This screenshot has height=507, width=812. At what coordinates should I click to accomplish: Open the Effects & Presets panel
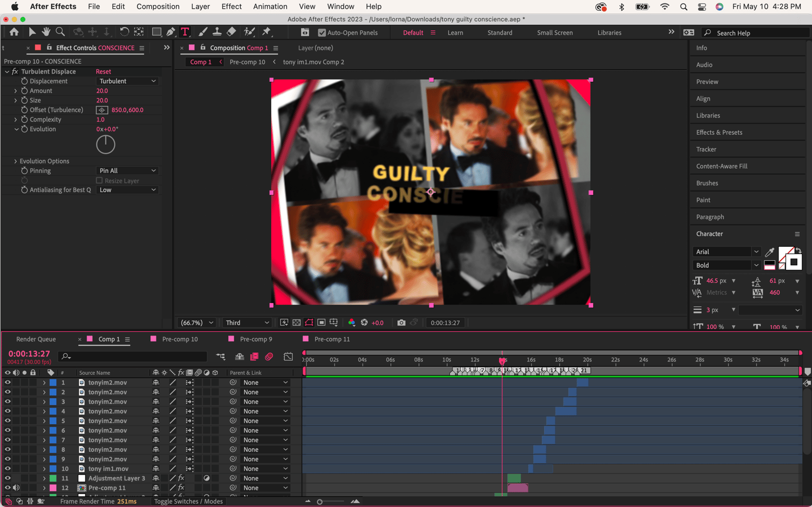[719, 133]
